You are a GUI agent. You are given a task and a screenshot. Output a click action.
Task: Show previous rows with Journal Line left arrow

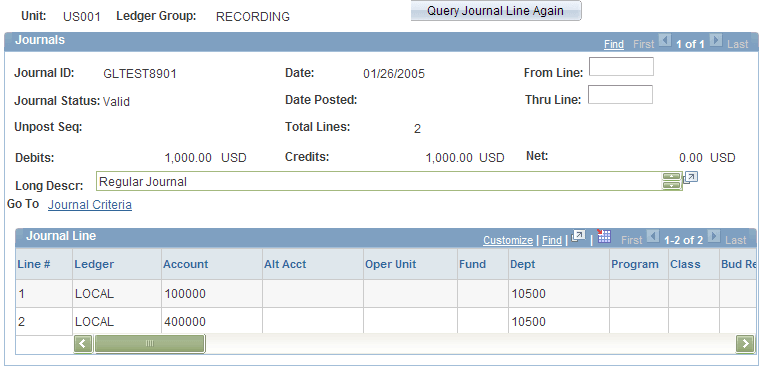click(652, 236)
